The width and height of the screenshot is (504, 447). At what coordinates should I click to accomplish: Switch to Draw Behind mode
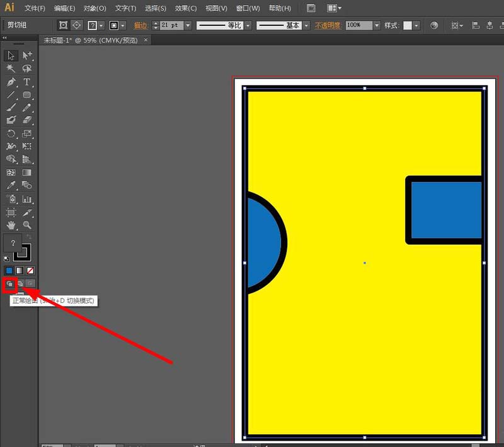[x=20, y=283]
